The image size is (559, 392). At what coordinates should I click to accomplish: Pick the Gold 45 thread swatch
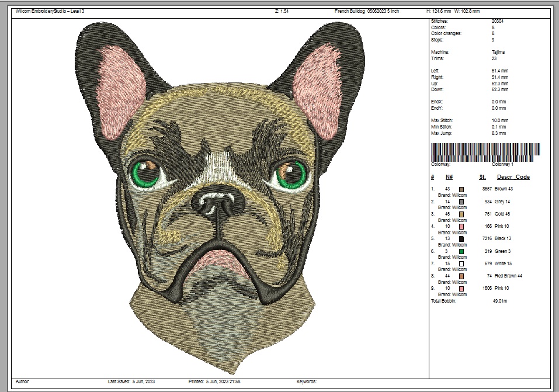click(x=461, y=214)
